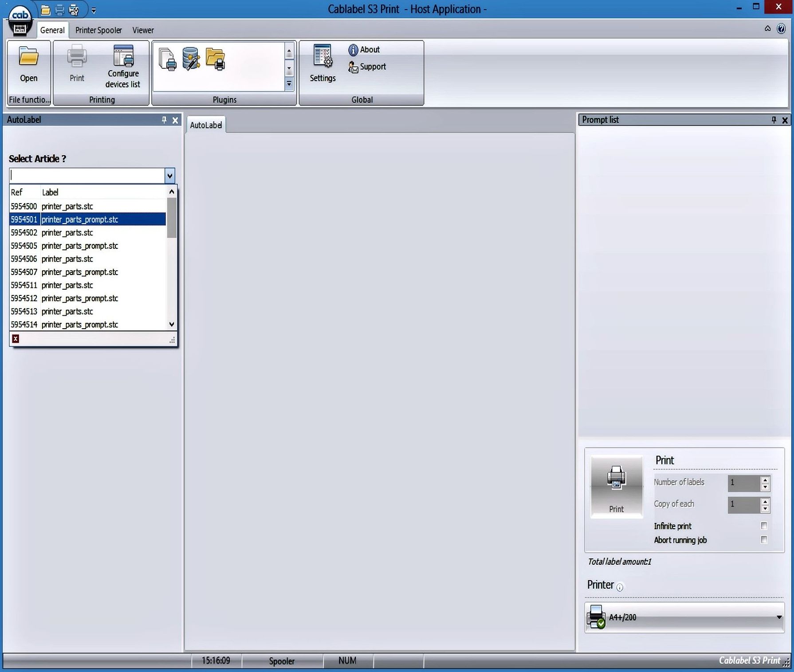The image size is (794, 672).
Task: Click the red X icon below the article list
Action: (x=16, y=339)
